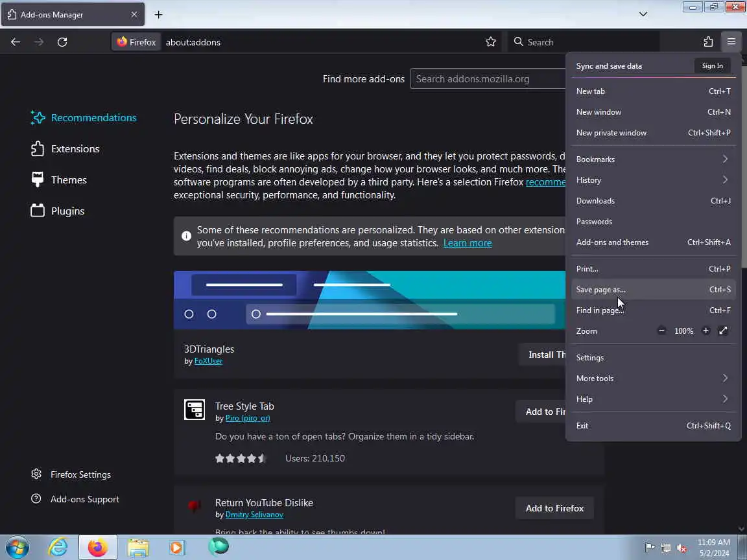Zoom out with the minus button
This screenshot has height=560, width=747.
661,331
